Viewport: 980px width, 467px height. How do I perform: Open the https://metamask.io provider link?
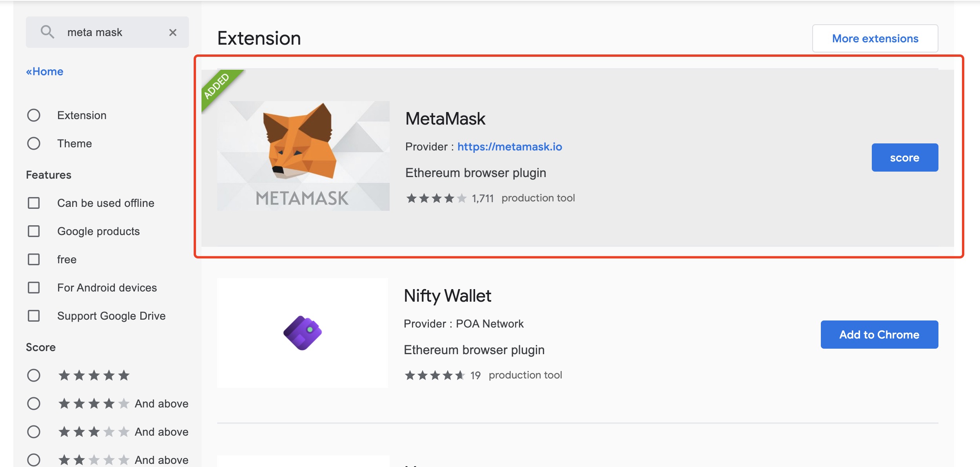(x=509, y=147)
